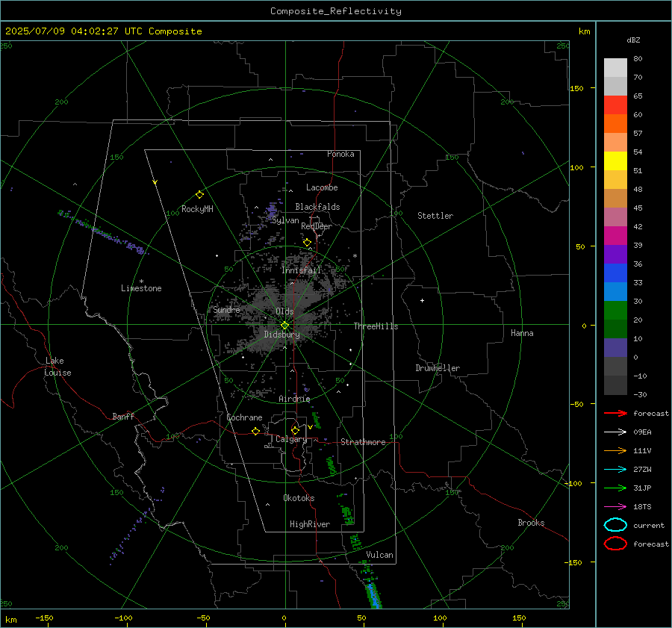Click the Sylvan map label

point(285,220)
